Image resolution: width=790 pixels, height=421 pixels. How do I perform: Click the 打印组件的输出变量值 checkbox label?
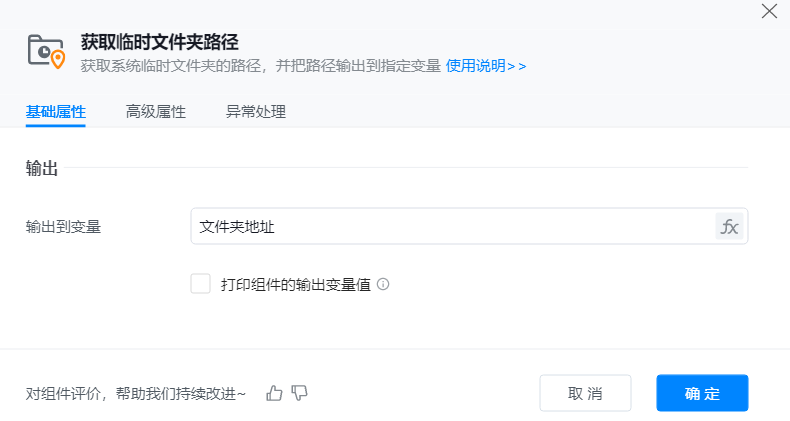click(295, 284)
